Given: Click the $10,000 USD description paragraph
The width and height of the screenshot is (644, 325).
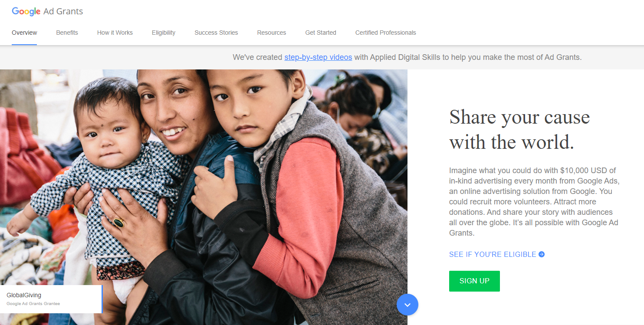Looking at the screenshot, I should 534,202.
